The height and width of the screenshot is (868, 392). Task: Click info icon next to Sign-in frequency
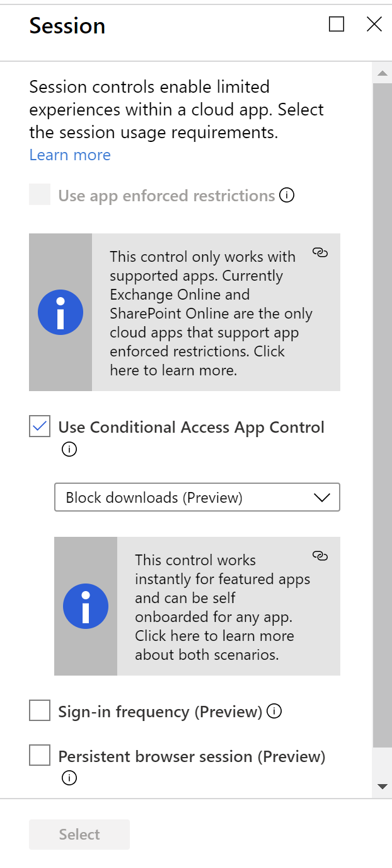point(274,712)
